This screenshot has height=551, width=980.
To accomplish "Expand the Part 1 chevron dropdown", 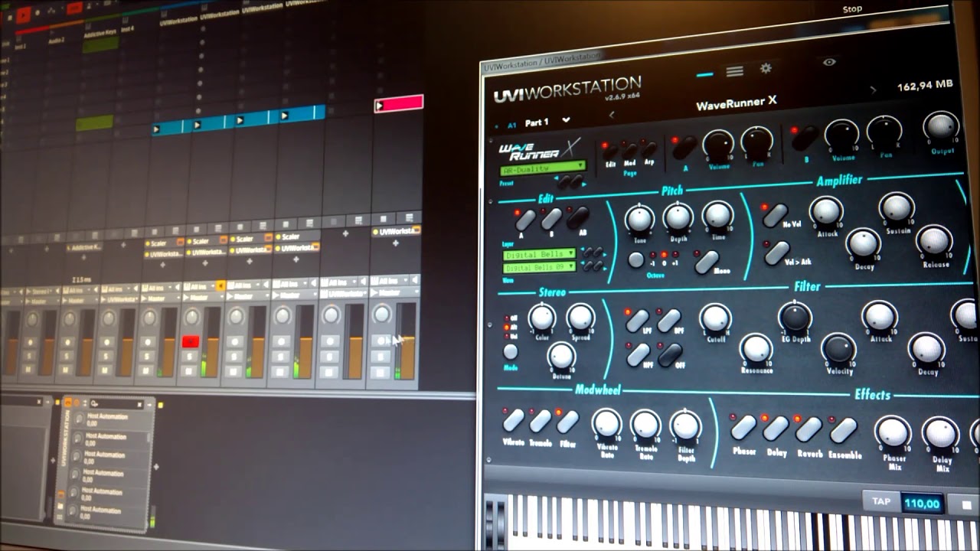I will point(566,120).
